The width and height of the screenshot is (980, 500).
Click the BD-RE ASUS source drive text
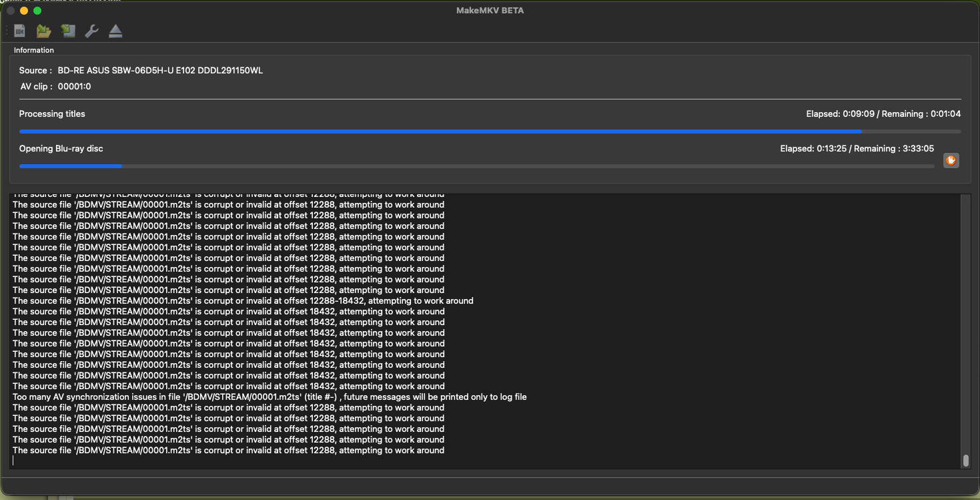[x=160, y=71]
